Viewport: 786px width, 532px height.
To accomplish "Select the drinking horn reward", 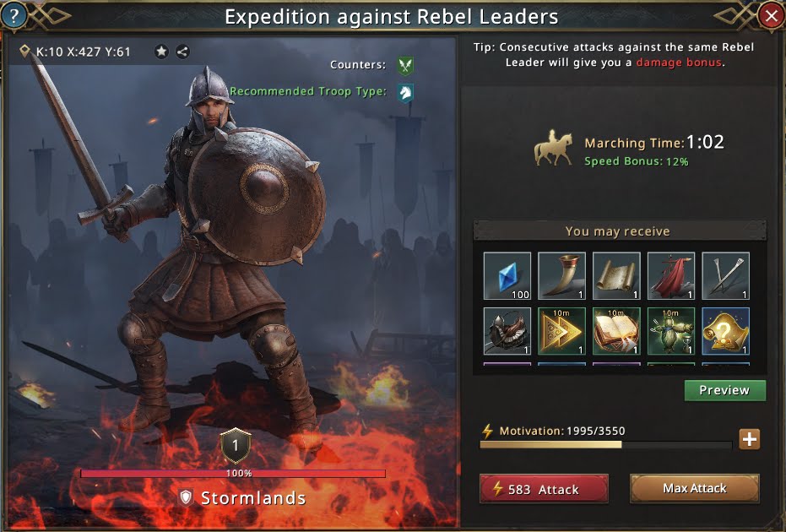I will pos(561,276).
